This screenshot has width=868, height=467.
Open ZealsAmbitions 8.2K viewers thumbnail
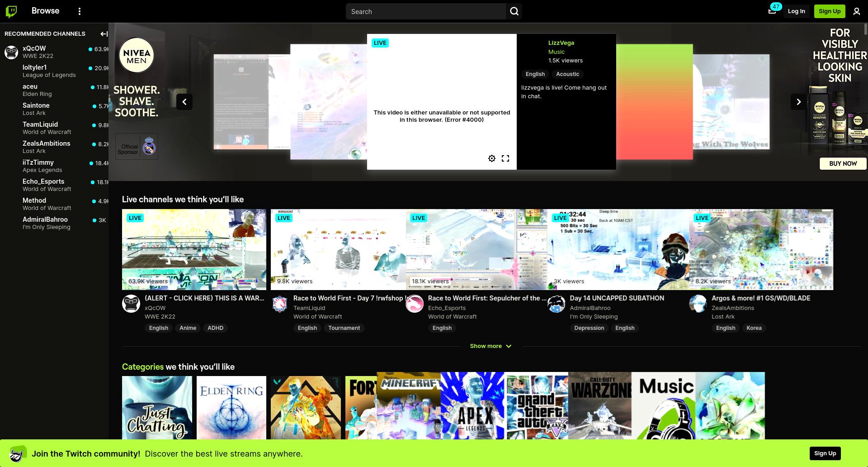click(761, 249)
